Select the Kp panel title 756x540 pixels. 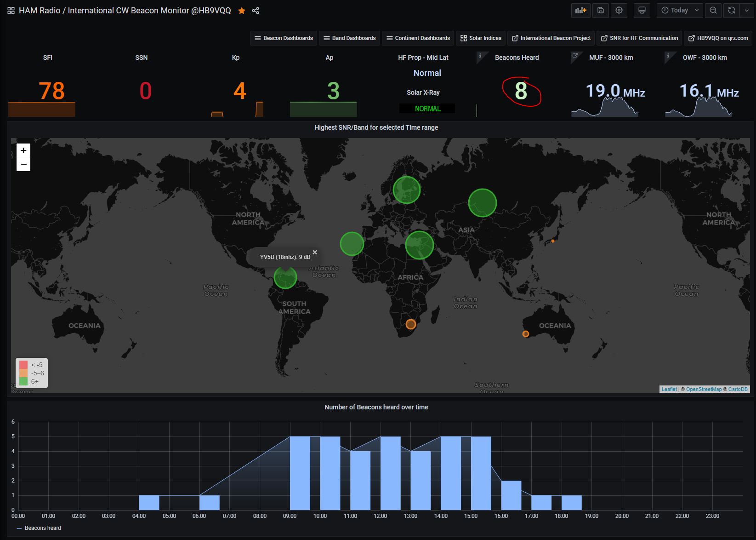tap(236, 57)
